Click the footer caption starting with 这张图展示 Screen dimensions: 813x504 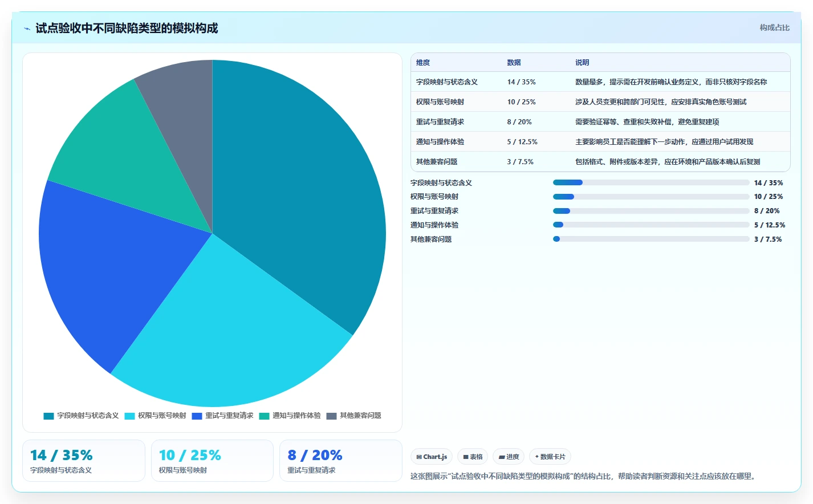point(584,476)
